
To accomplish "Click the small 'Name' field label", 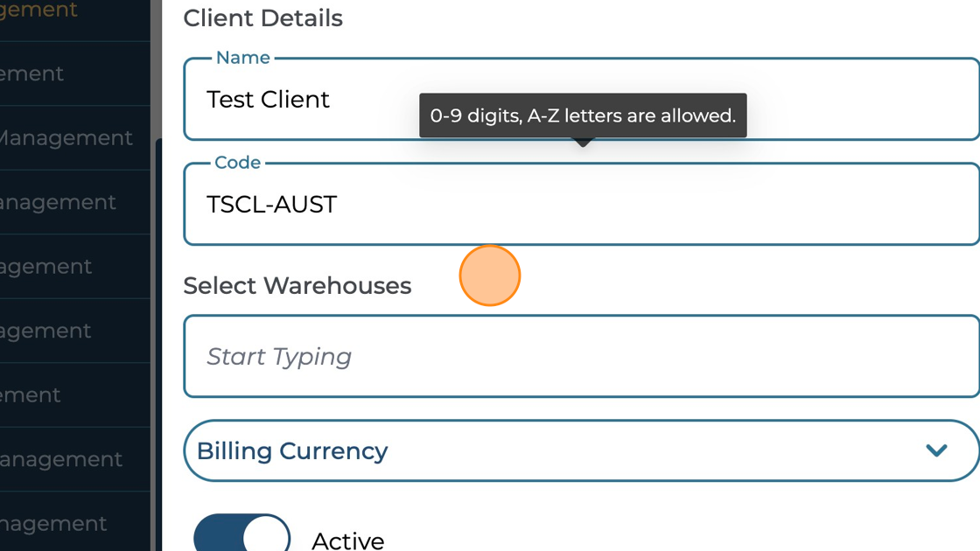I will tap(242, 58).
